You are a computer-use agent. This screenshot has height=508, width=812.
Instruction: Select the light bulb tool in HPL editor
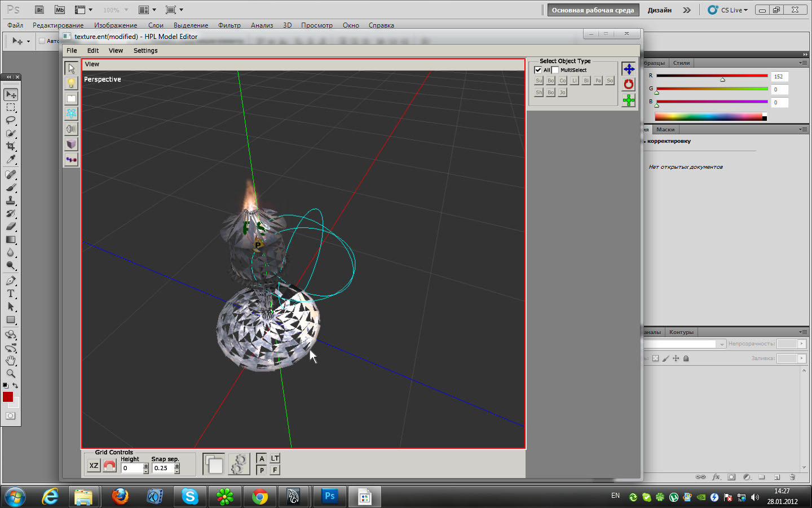(71, 84)
